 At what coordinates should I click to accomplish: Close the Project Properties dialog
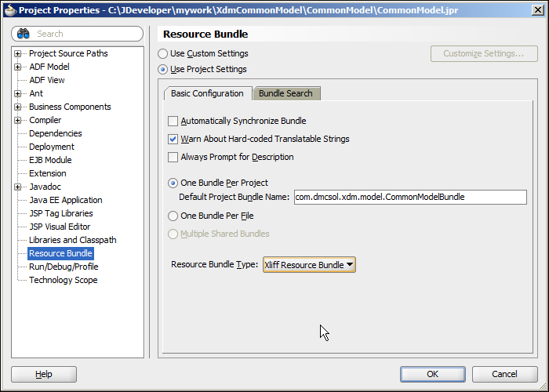(538, 10)
